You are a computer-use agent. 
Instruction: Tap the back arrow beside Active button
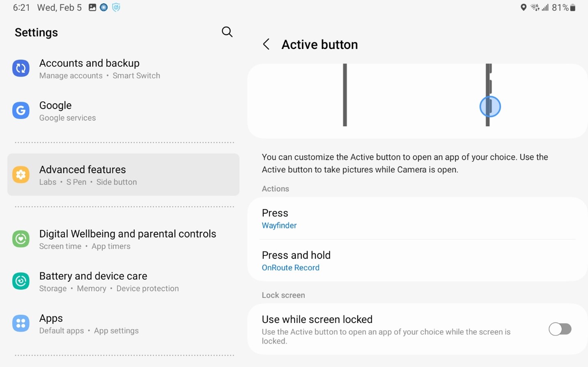pos(266,44)
